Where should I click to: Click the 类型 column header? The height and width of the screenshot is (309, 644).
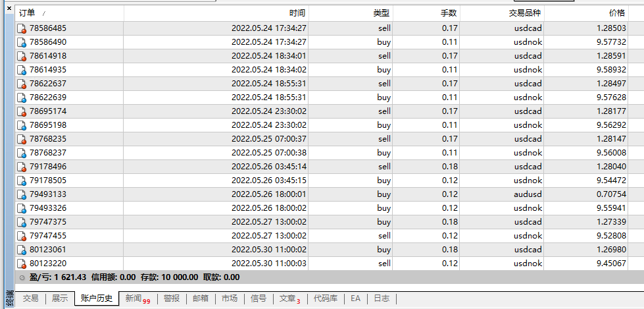(x=381, y=13)
